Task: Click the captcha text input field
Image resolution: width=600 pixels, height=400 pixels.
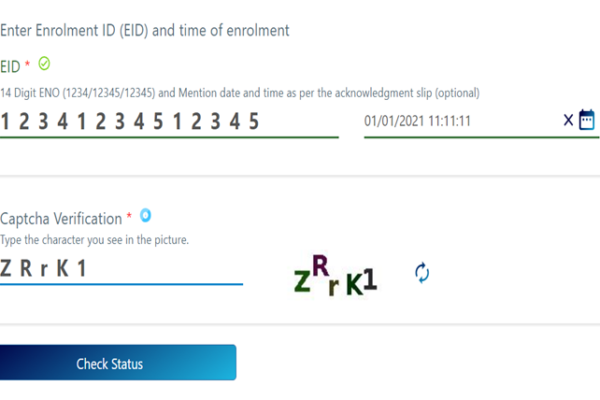Action: (x=120, y=268)
